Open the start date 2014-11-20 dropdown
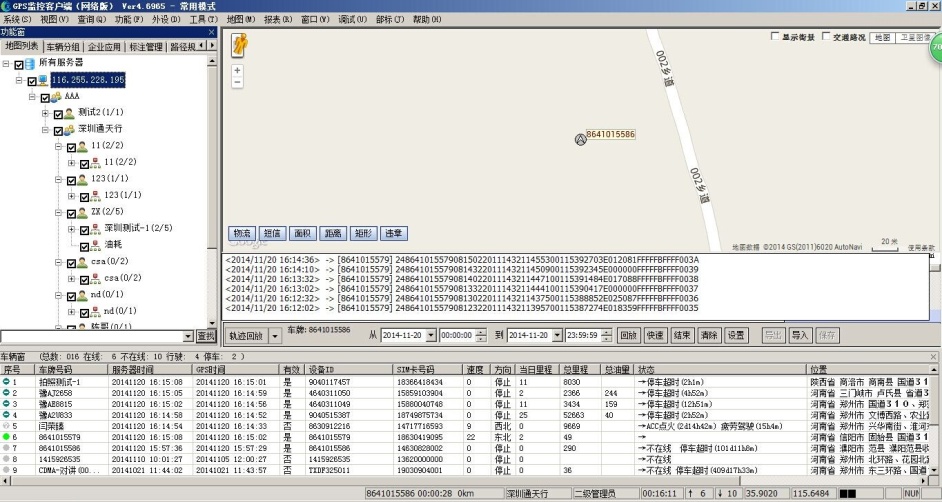Viewport: 942px width, 502px height. [x=431, y=336]
